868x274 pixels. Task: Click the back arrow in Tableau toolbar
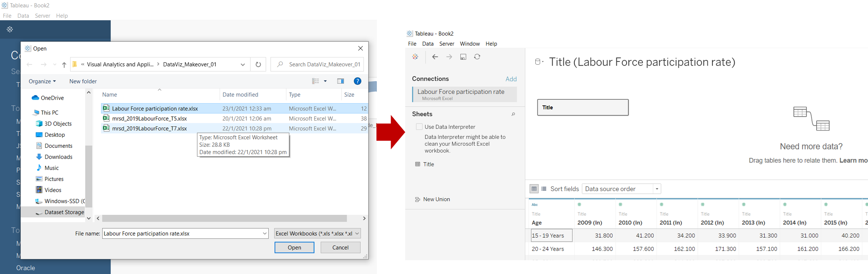pyautogui.click(x=435, y=57)
